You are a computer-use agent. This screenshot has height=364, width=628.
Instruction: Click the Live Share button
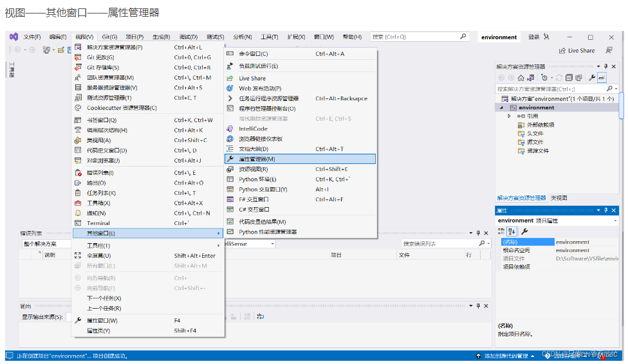pos(577,50)
